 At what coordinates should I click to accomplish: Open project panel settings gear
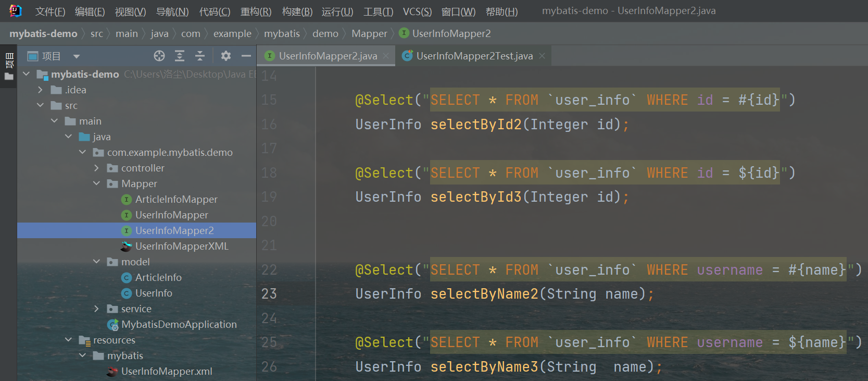tap(226, 56)
